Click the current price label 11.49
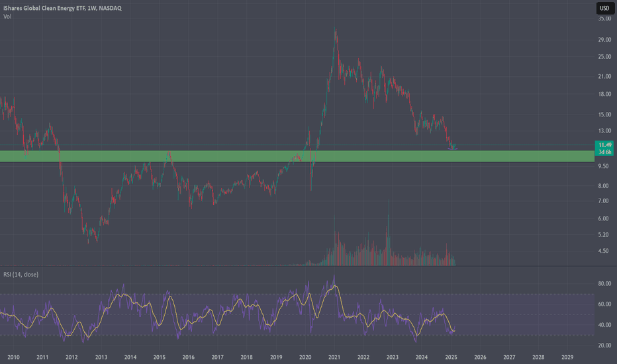The width and height of the screenshot is (617, 364). point(605,145)
